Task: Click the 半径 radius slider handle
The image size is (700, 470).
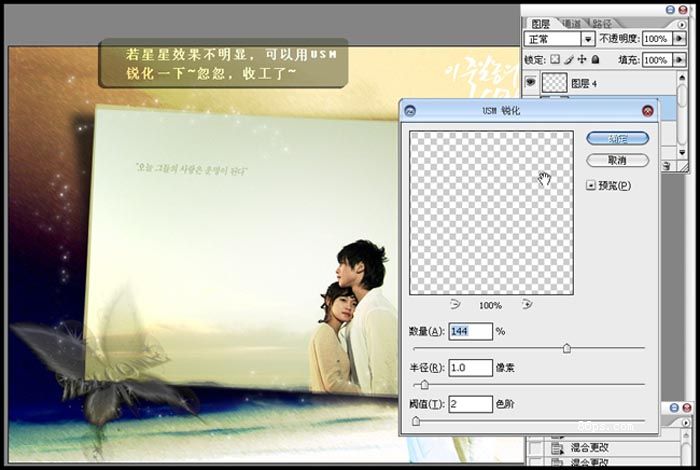Action: (425, 384)
